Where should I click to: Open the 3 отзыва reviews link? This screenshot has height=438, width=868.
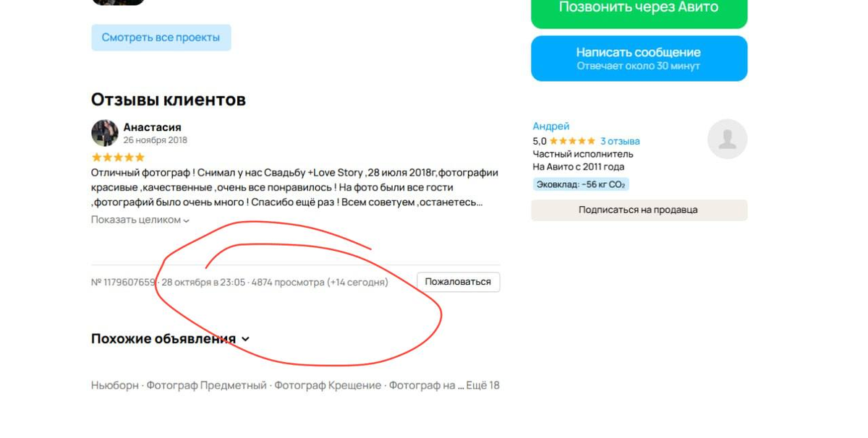[x=620, y=141]
